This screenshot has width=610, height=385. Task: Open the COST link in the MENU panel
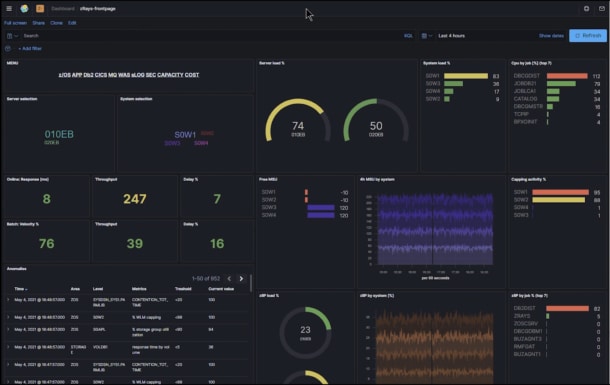click(x=192, y=75)
